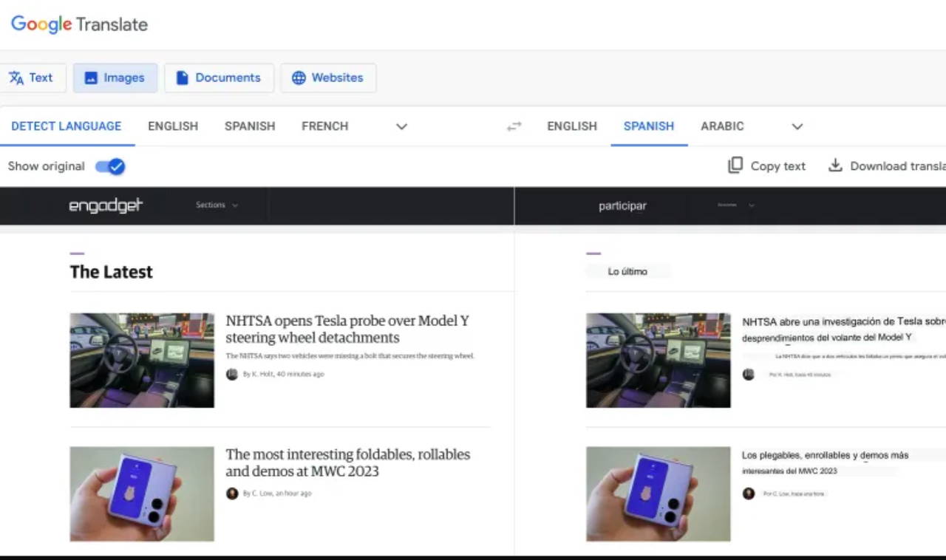Image resolution: width=946 pixels, height=560 pixels.
Task: Select Arabic as target language
Action: pos(722,126)
